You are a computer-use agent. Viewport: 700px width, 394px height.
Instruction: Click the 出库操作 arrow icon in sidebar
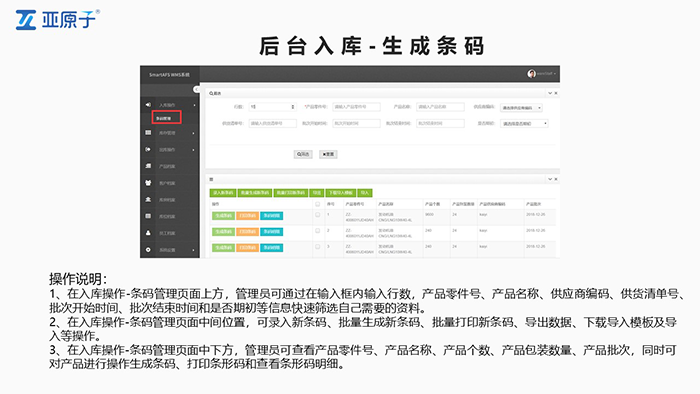pyautogui.click(x=148, y=149)
